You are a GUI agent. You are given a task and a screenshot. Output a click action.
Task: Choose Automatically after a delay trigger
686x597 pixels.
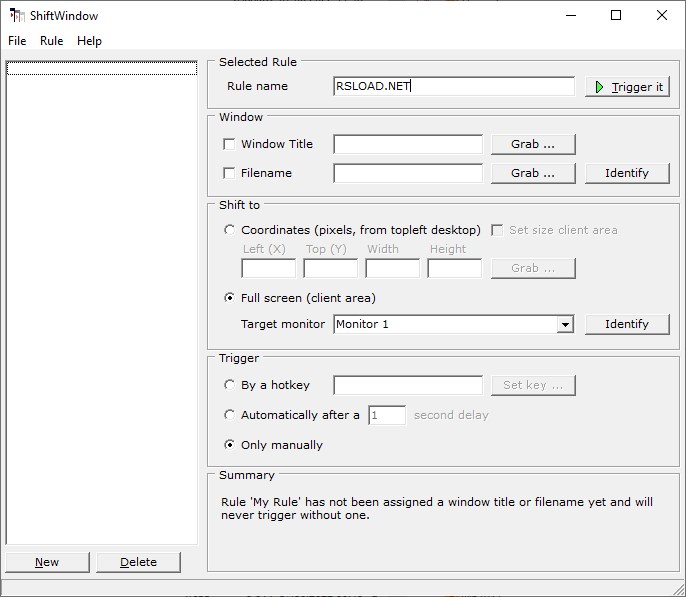pyautogui.click(x=229, y=415)
